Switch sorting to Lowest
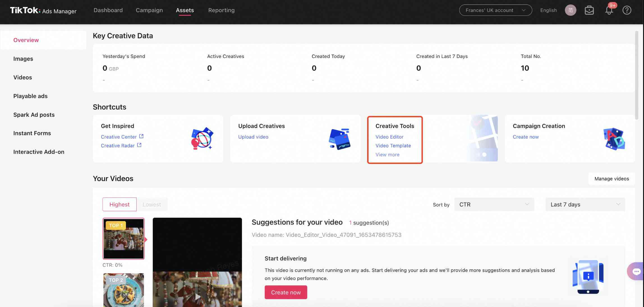 coord(152,204)
